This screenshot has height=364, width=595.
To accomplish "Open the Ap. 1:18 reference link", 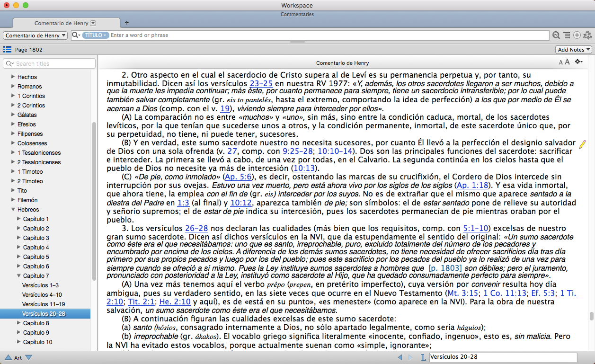I will pyautogui.click(x=472, y=185).
